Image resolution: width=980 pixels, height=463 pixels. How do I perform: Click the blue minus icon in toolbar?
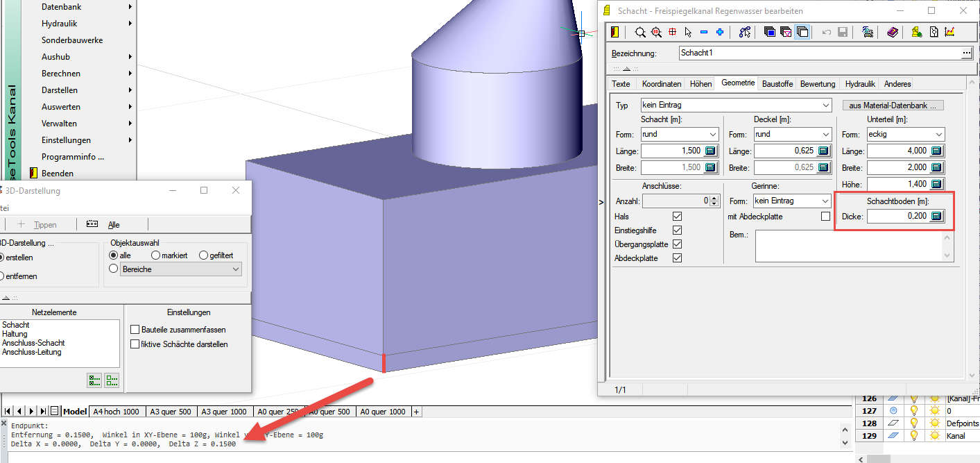[704, 32]
